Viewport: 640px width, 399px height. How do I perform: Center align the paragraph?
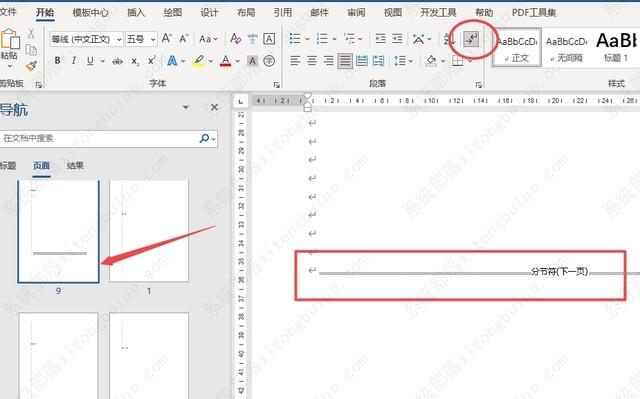tap(312, 61)
